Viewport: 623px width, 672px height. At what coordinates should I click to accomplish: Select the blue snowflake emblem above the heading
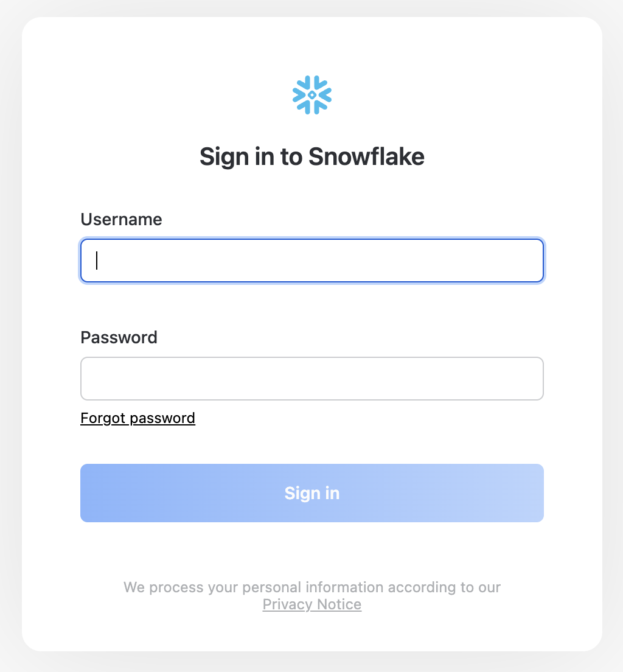click(311, 95)
